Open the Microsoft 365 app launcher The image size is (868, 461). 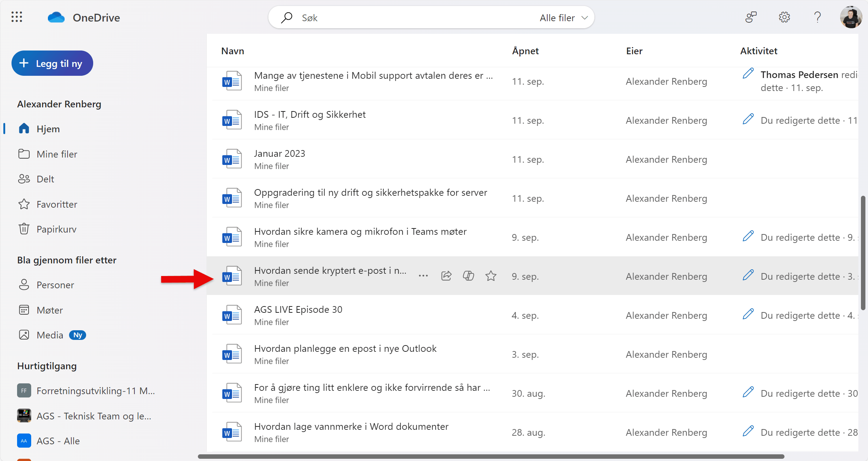pos(16,17)
